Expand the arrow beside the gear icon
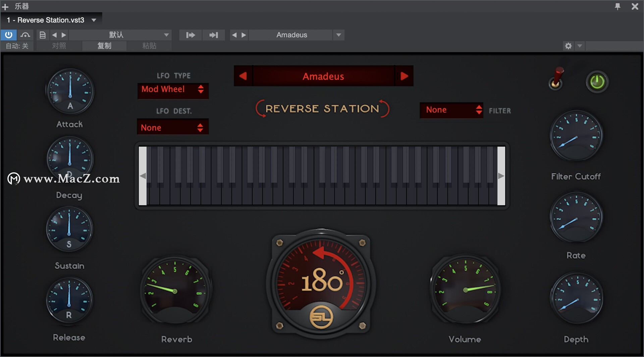The width and height of the screenshot is (644, 357). tap(580, 46)
